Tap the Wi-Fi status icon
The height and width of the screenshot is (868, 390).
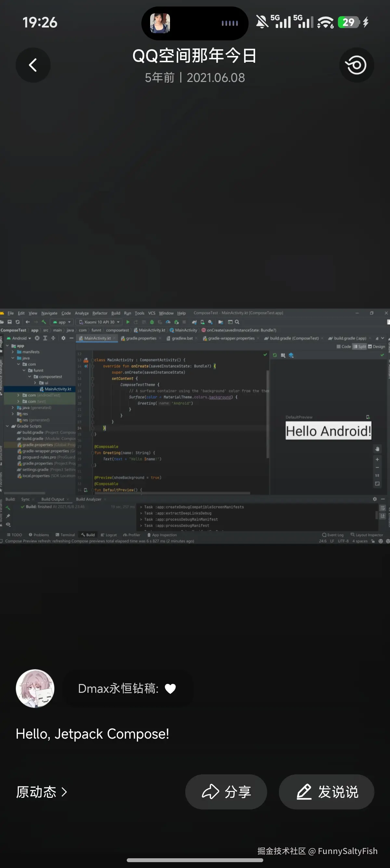(325, 22)
